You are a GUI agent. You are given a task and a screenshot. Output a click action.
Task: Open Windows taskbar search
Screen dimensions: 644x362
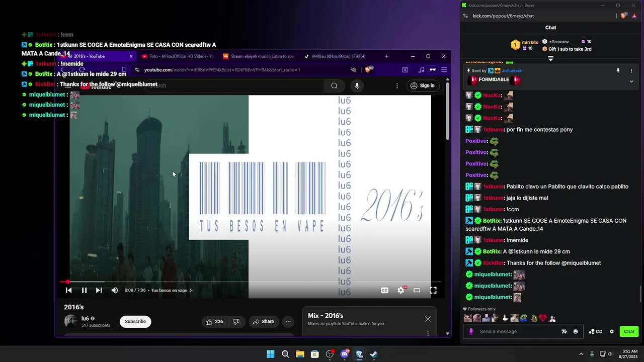(x=285, y=354)
